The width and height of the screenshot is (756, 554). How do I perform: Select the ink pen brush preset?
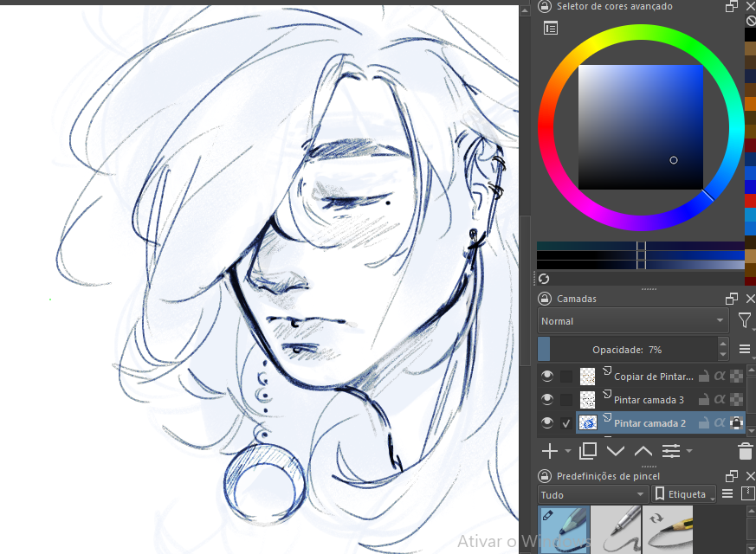coord(617,529)
